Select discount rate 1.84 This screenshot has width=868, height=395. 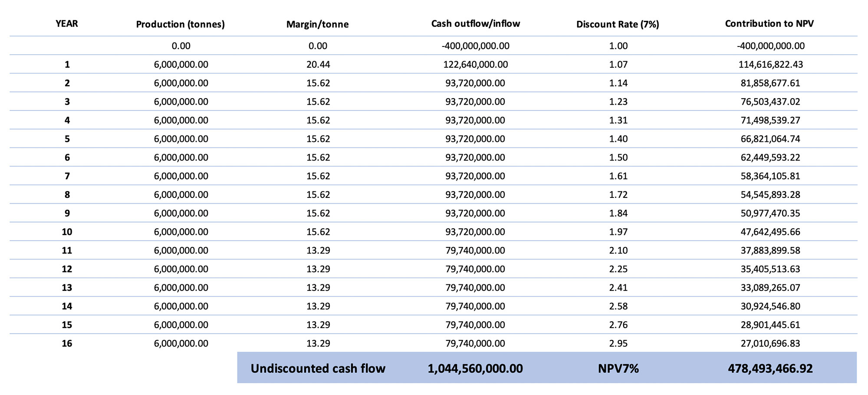[x=618, y=213]
